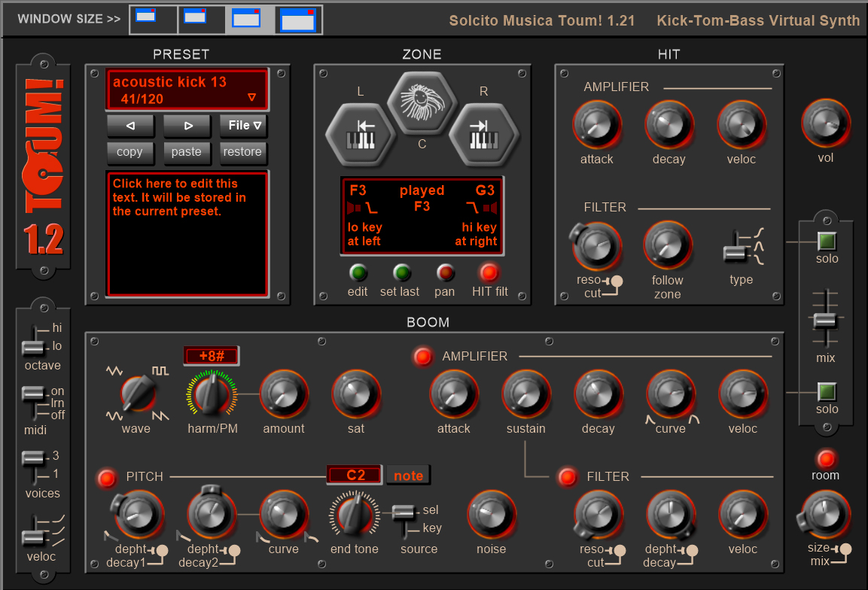Click the +8# harmonic value display
This screenshot has width=868, height=590.
(212, 356)
